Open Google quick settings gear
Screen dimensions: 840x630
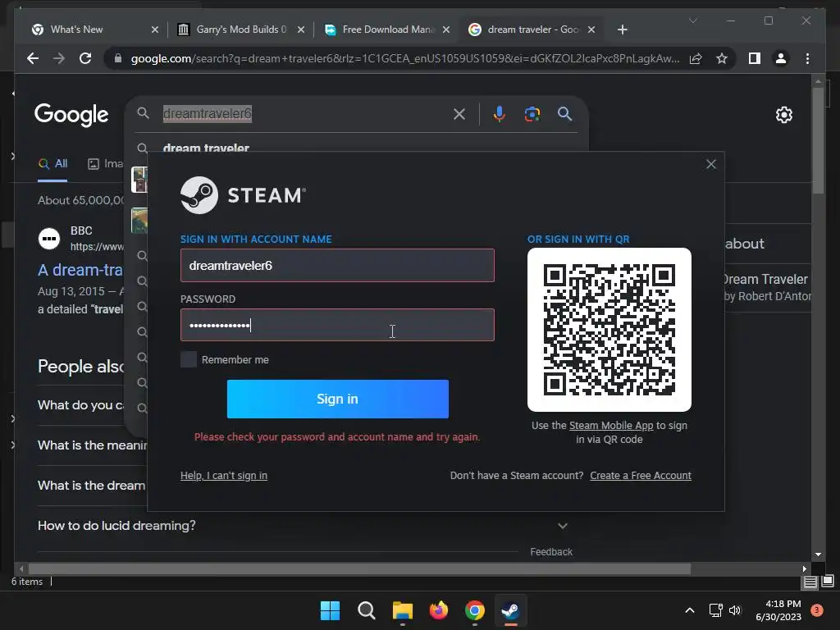pos(783,115)
